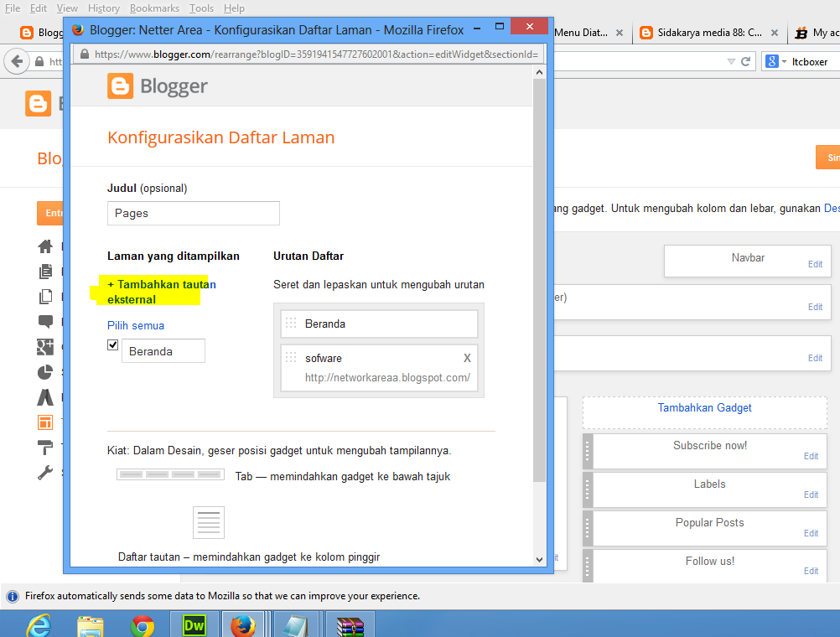Open the template paint roller icon in the sidebar

pos(45,448)
